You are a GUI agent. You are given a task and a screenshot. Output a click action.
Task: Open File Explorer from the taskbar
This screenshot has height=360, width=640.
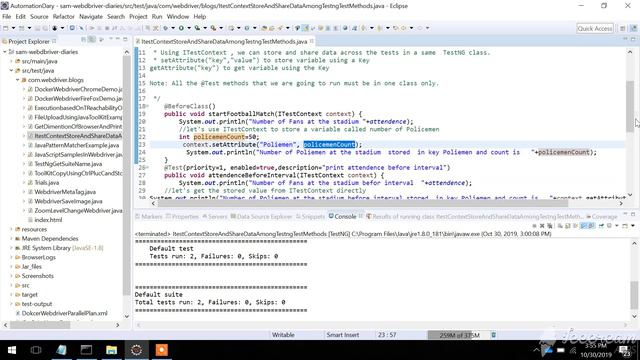tap(111, 350)
